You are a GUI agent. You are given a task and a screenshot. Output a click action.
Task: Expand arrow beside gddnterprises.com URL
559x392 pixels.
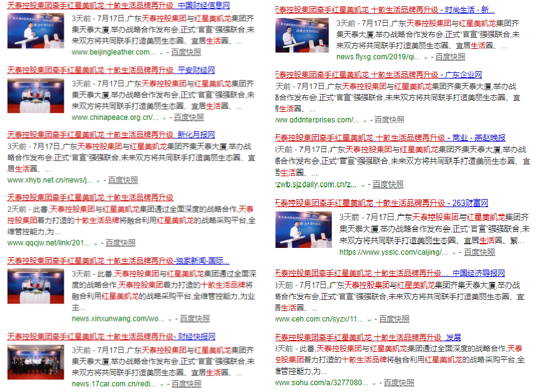tap(365, 121)
